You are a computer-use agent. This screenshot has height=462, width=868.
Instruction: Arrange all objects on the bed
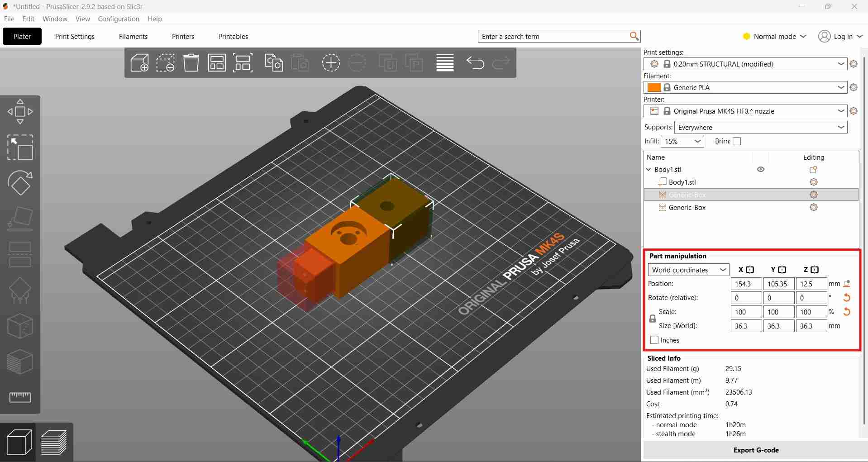217,63
